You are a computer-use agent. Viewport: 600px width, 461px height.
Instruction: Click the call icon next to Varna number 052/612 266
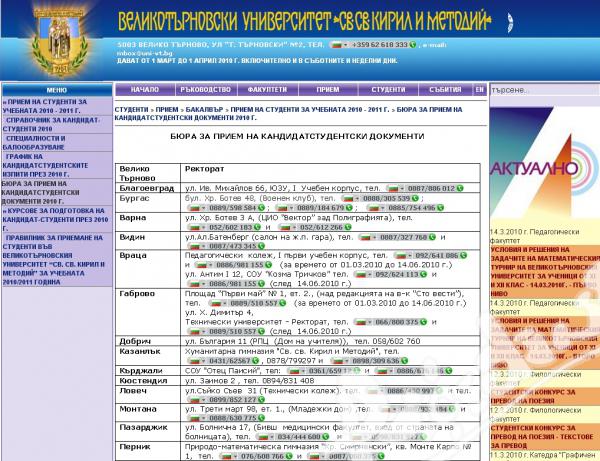coord(348,227)
